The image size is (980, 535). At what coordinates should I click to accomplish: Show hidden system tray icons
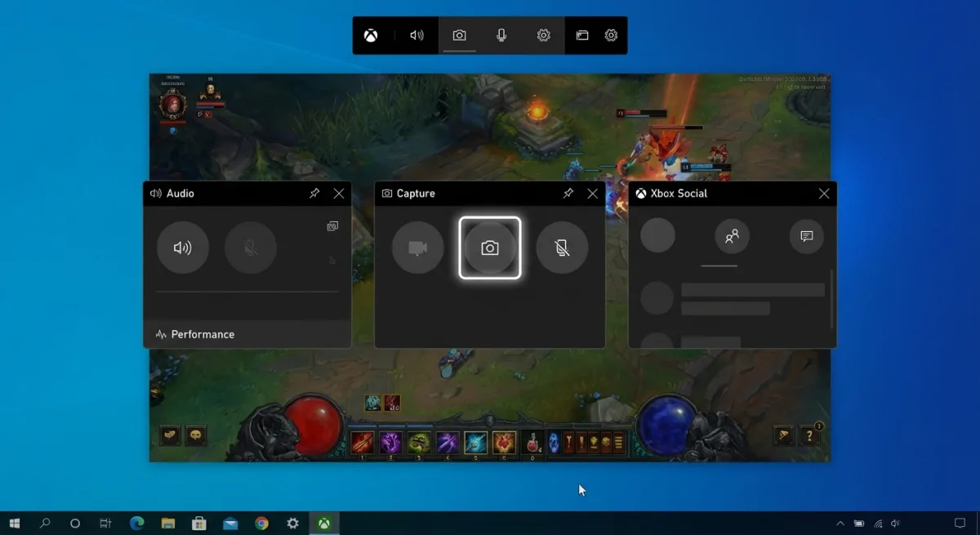point(840,523)
